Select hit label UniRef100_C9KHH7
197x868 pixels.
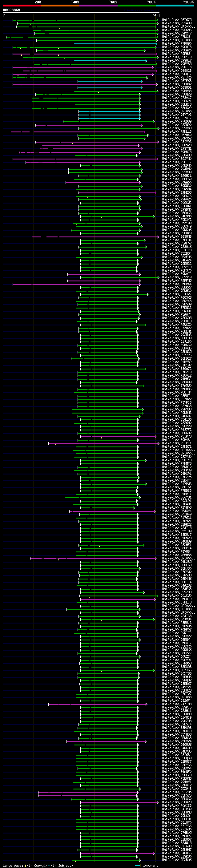pyautogui.click(x=177, y=850)
